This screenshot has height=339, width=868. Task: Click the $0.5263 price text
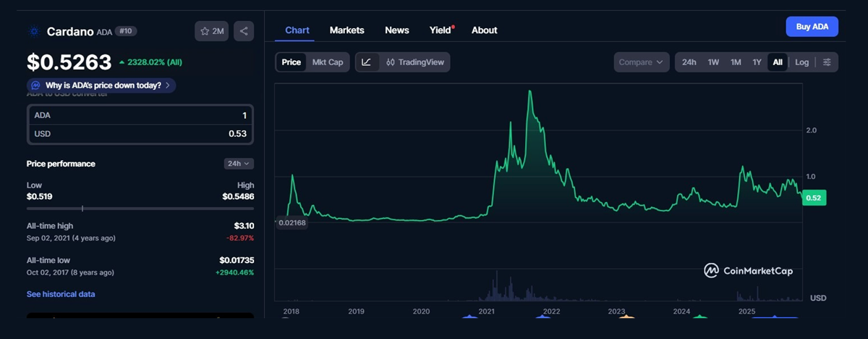pos(69,62)
